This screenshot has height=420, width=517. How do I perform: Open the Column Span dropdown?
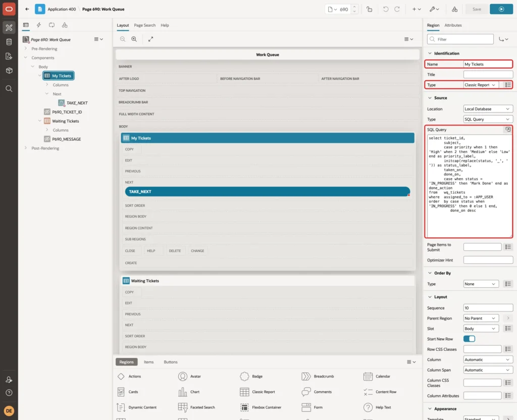pos(488,370)
